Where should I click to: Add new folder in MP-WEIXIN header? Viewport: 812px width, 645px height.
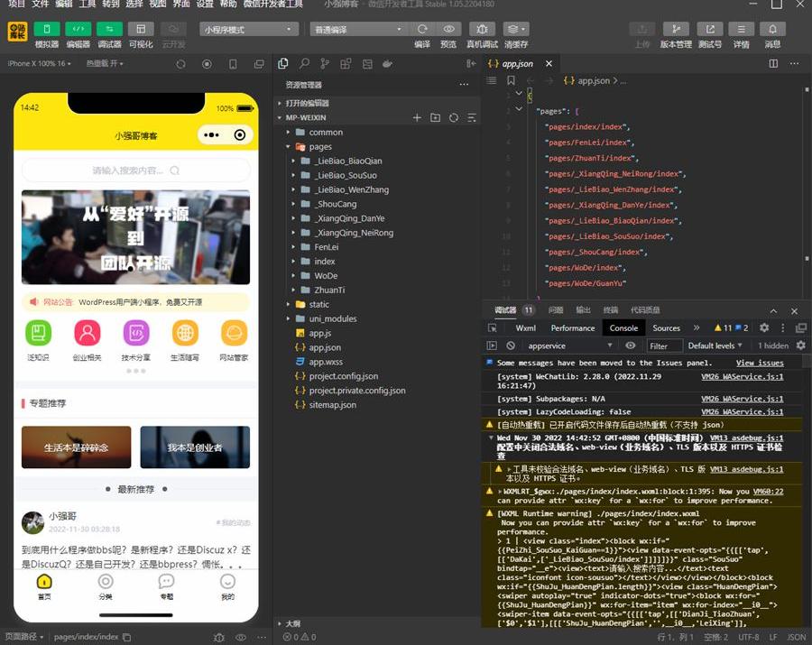click(x=436, y=118)
